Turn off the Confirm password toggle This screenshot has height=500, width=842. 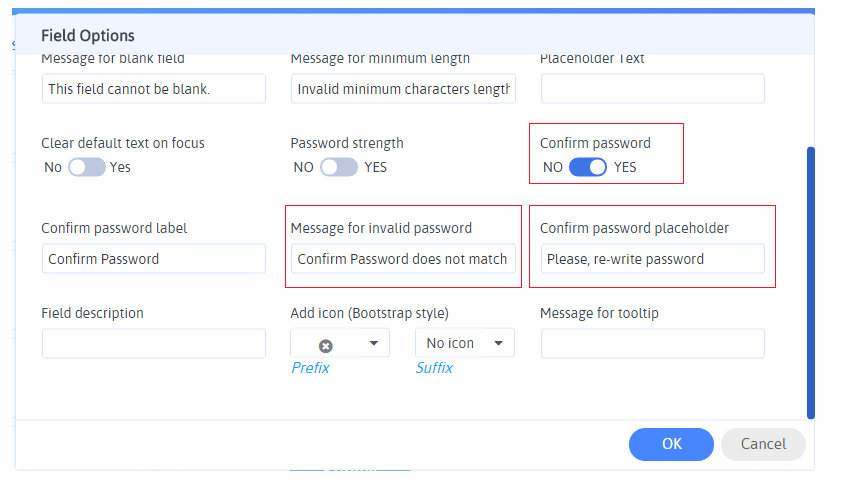click(x=588, y=167)
